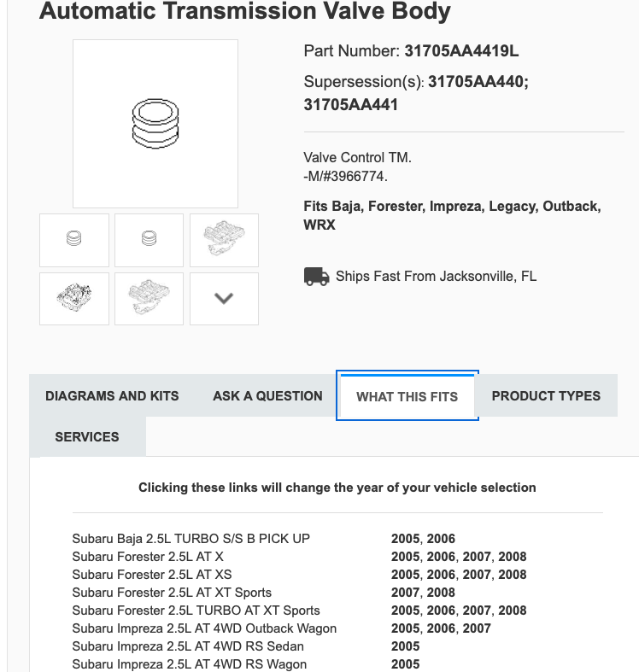Click the shipping truck icon
This screenshot has width=639, height=672.
click(316, 276)
